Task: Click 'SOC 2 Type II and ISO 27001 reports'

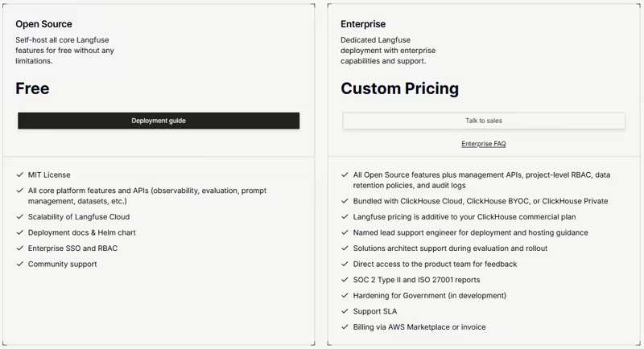Action: (416, 280)
